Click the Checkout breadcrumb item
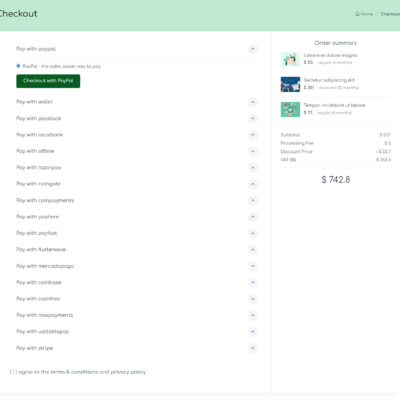 [390, 14]
